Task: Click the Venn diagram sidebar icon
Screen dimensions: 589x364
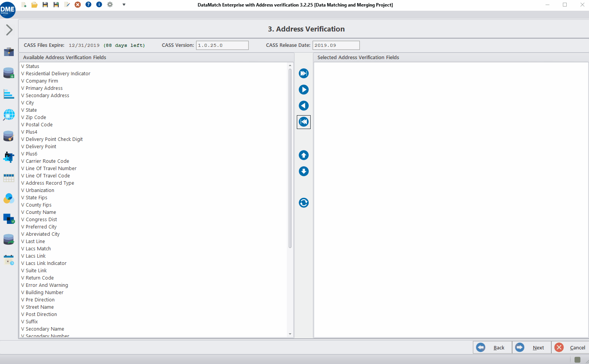Action: tap(8, 199)
